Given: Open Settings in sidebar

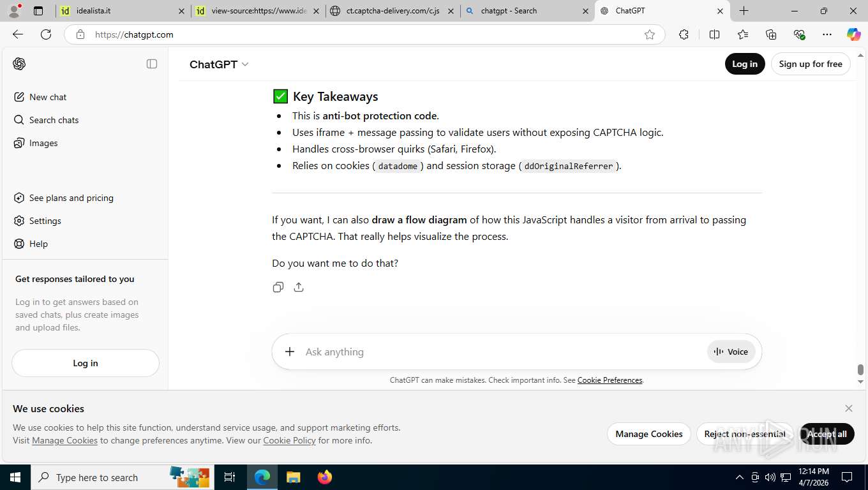Looking at the screenshot, I should point(86,221).
